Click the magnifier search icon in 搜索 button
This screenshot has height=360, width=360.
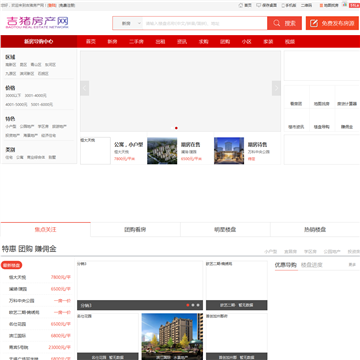277,23
